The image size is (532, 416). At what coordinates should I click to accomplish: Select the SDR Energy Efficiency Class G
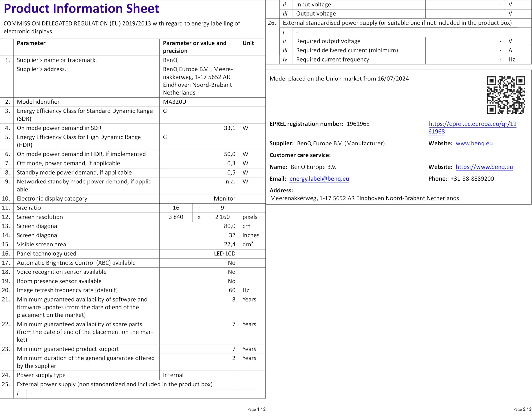click(x=165, y=111)
